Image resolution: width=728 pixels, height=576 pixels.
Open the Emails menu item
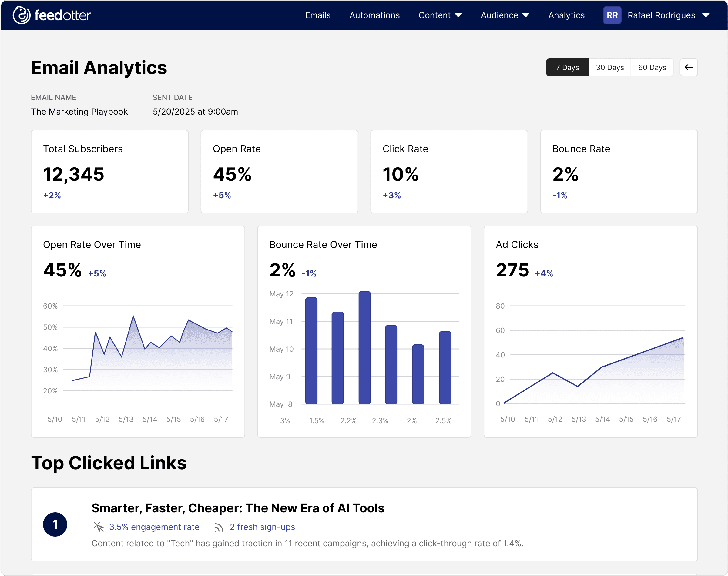click(x=318, y=15)
